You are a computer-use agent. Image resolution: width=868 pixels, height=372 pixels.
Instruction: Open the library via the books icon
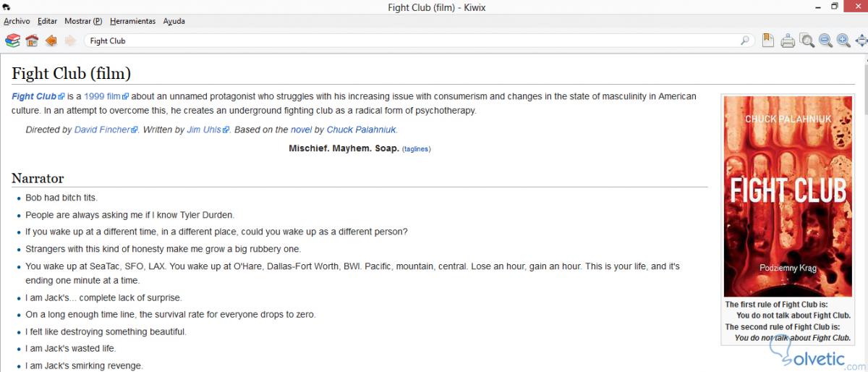pyautogui.click(x=12, y=41)
